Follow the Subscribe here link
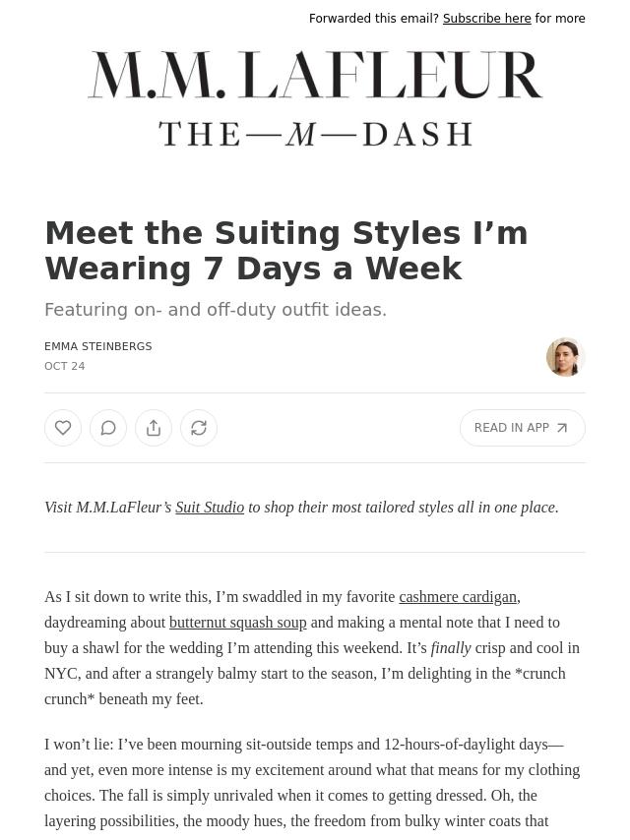This screenshot has height=840, width=630. pos(486,19)
